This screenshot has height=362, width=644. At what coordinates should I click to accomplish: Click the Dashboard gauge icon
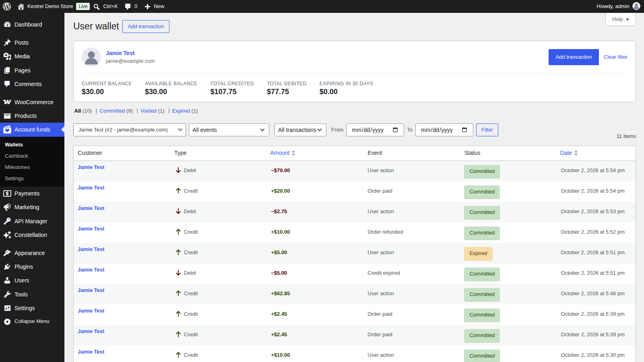click(x=7, y=25)
